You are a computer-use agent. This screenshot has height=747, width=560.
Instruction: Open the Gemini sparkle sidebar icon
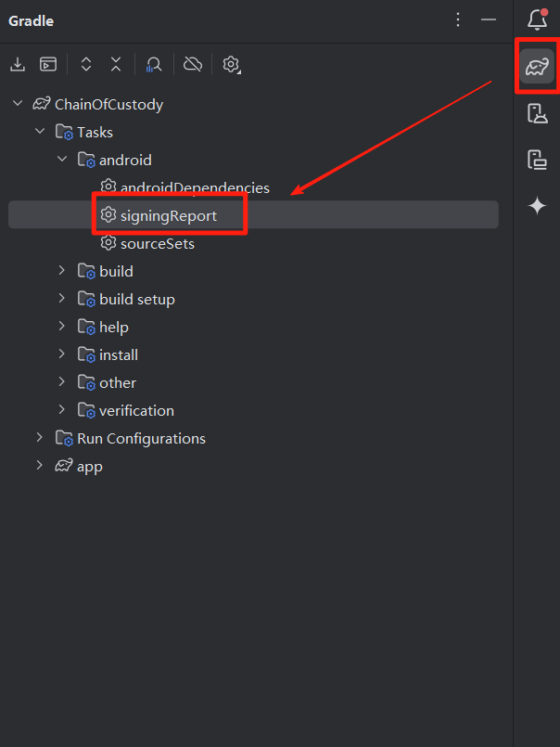pos(537,206)
